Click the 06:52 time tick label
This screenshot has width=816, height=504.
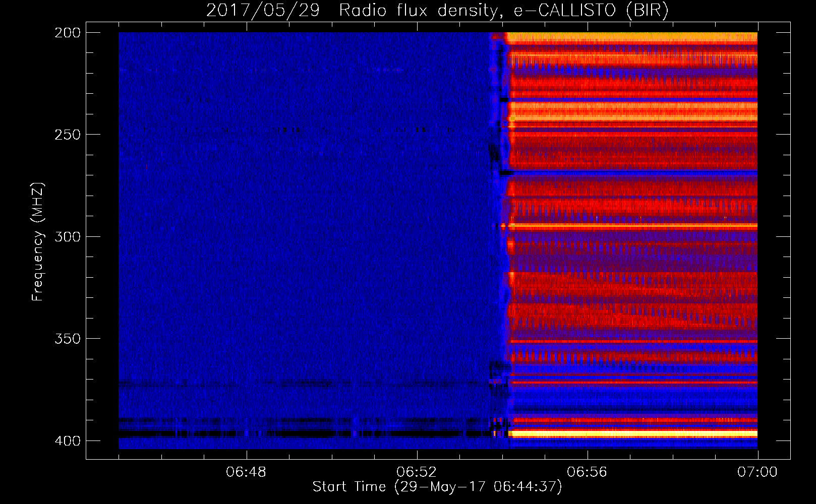click(x=417, y=472)
